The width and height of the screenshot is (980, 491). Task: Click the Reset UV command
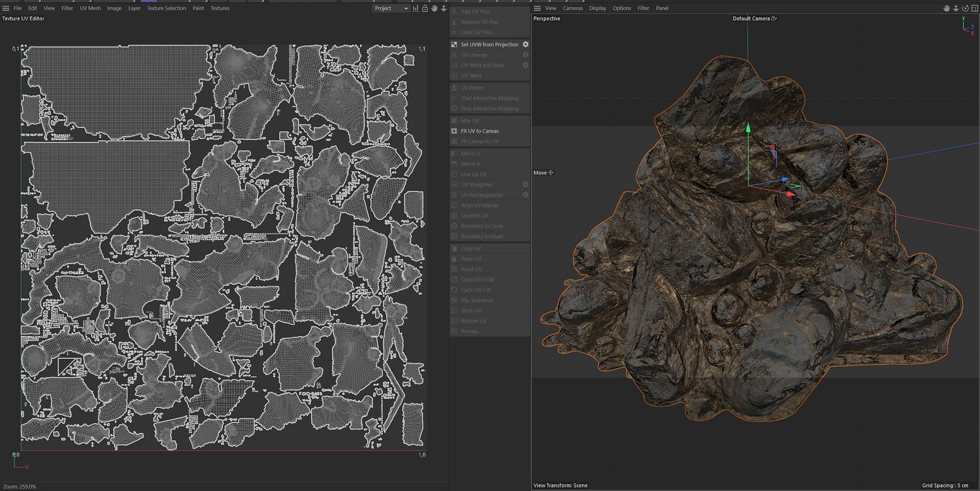(x=490, y=269)
